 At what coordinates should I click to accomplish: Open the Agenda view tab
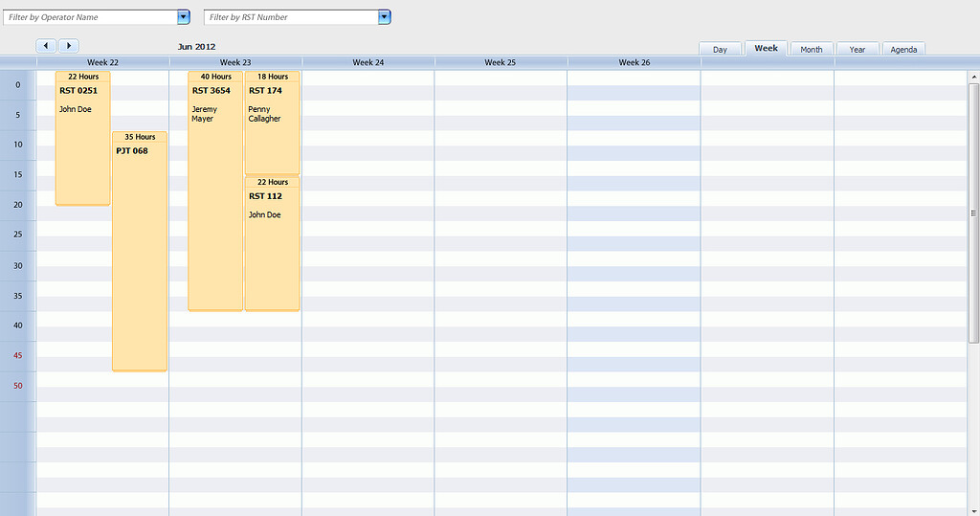click(903, 50)
